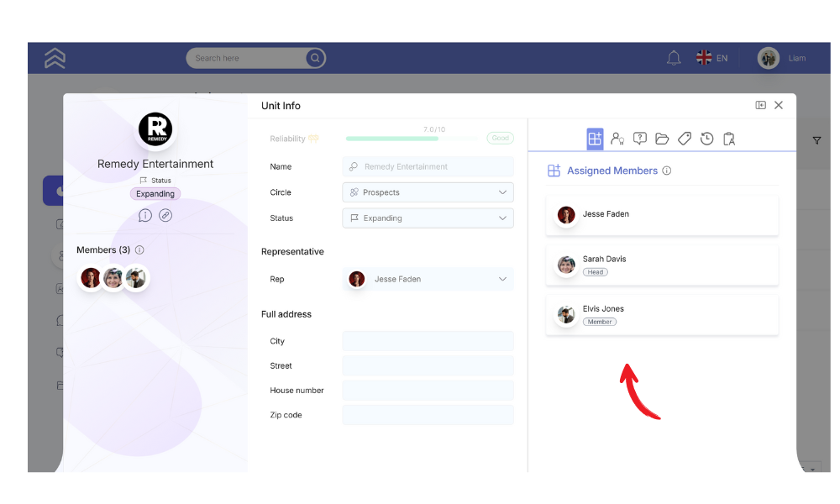The width and height of the screenshot is (840, 504).
Task: Click the filter funnel icon
Action: [x=816, y=140]
